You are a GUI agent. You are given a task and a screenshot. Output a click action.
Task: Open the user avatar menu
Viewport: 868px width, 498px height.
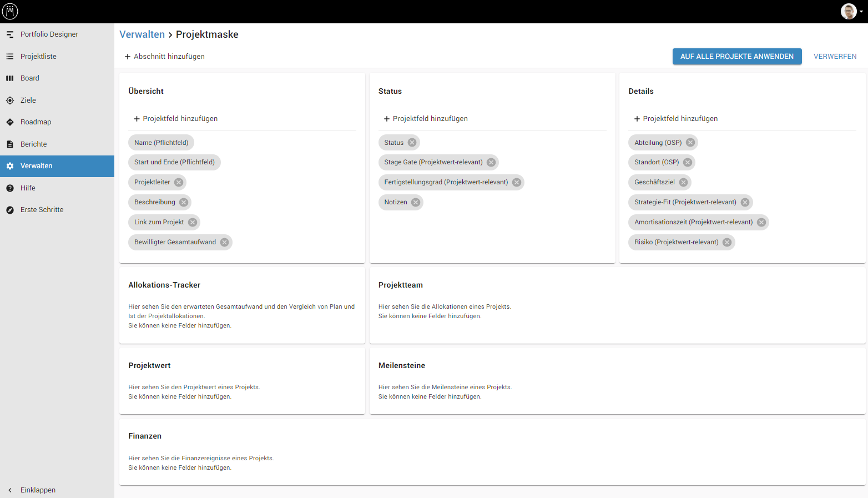tap(851, 11)
